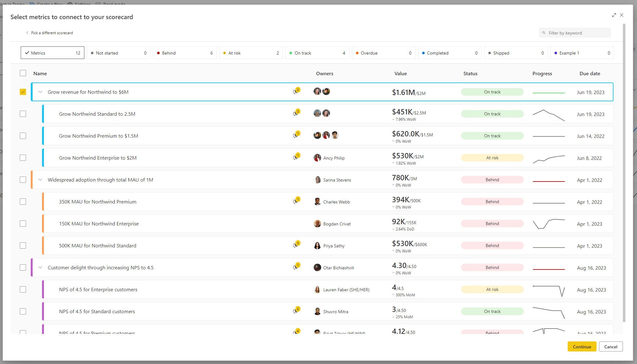Filter by Behind status
This screenshot has height=364, width=637.
(x=185, y=53)
